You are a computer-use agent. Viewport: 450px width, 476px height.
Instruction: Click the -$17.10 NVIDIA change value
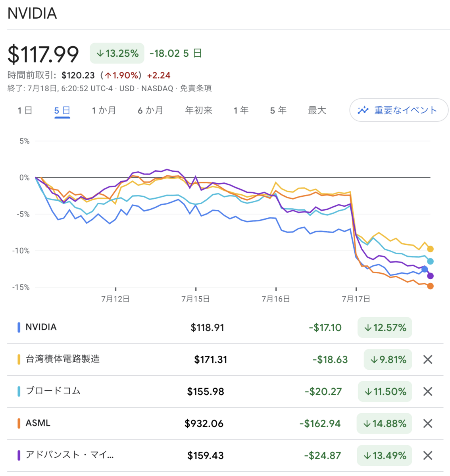(x=325, y=328)
